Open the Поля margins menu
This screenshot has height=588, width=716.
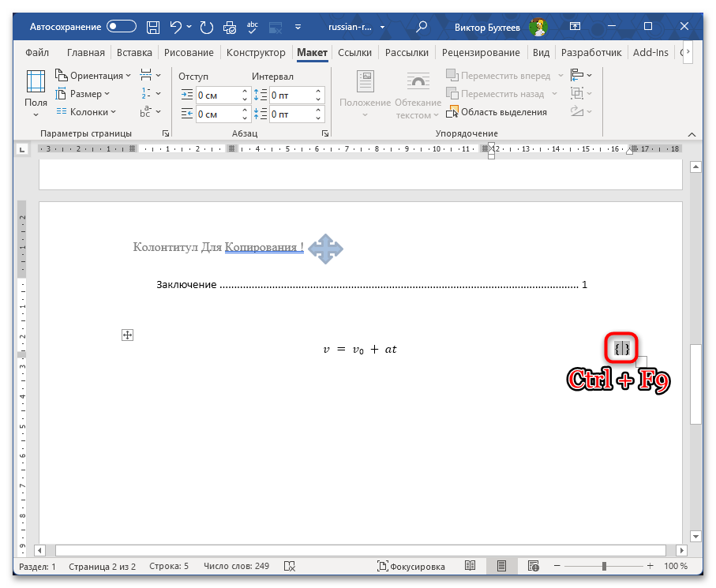pos(36,94)
